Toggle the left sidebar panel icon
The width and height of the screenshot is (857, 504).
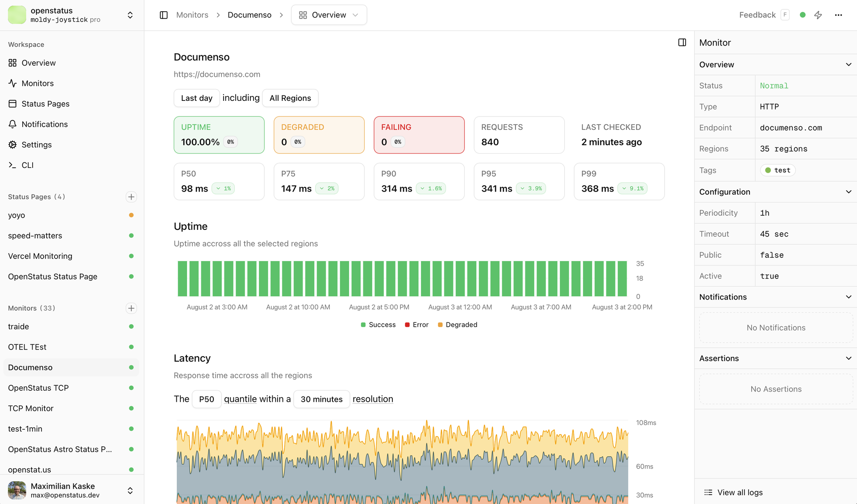pos(164,15)
